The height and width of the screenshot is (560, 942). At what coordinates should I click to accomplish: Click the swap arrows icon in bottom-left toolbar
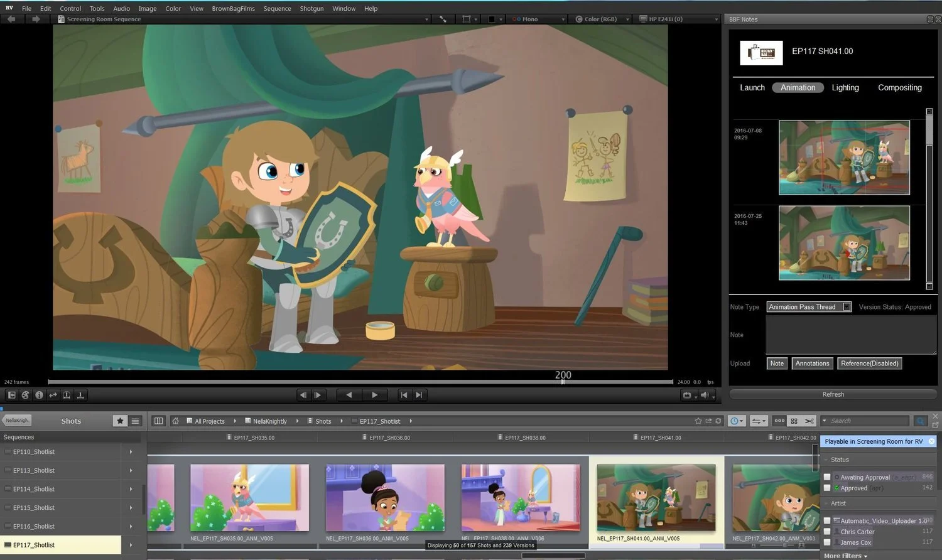coord(53,395)
